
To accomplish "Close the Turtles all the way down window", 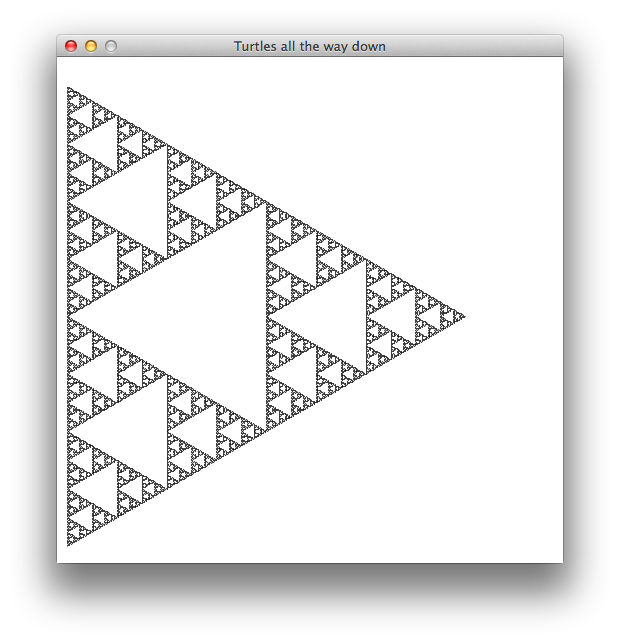I will tap(71, 46).
